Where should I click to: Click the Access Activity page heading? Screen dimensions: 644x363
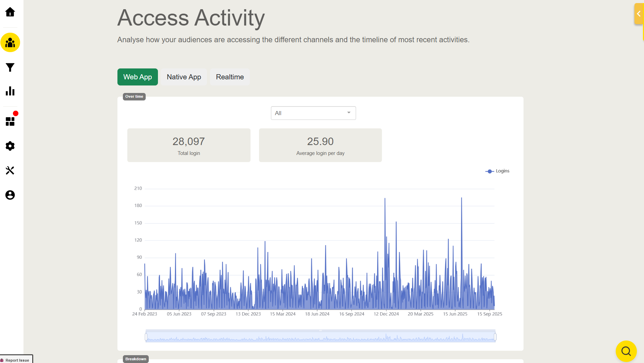pyautogui.click(x=191, y=17)
